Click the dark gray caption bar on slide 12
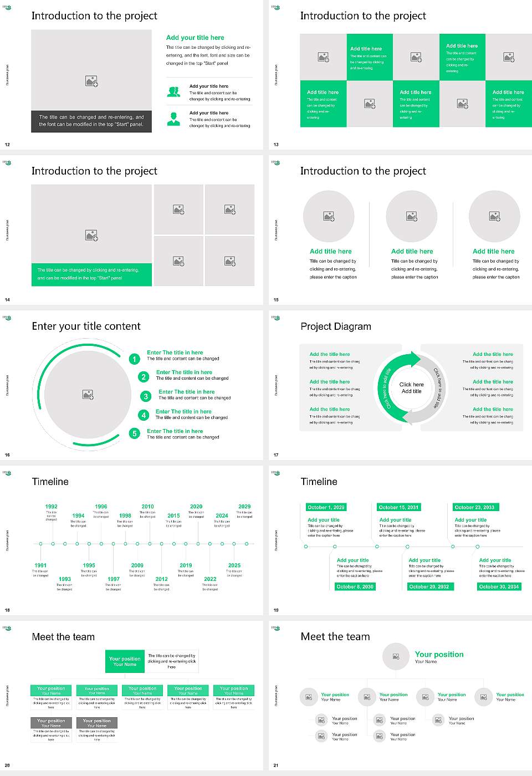The height and width of the screenshot is (776, 532). [x=91, y=121]
